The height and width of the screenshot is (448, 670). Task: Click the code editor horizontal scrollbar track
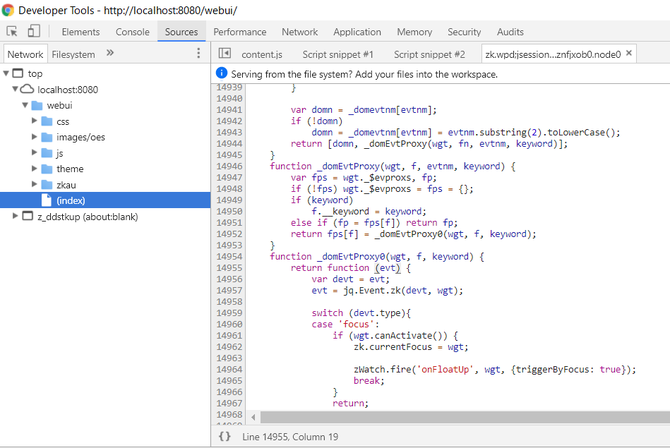point(465,417)
